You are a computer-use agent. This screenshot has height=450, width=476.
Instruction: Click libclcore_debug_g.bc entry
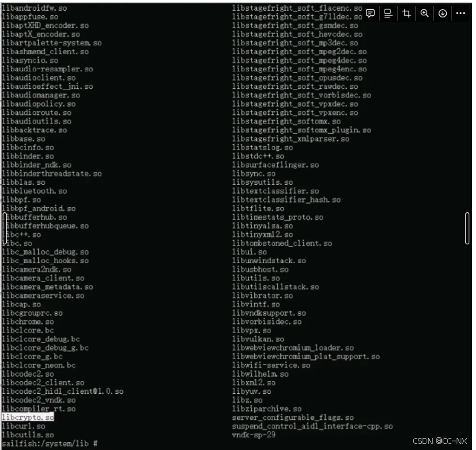(45, 348)
